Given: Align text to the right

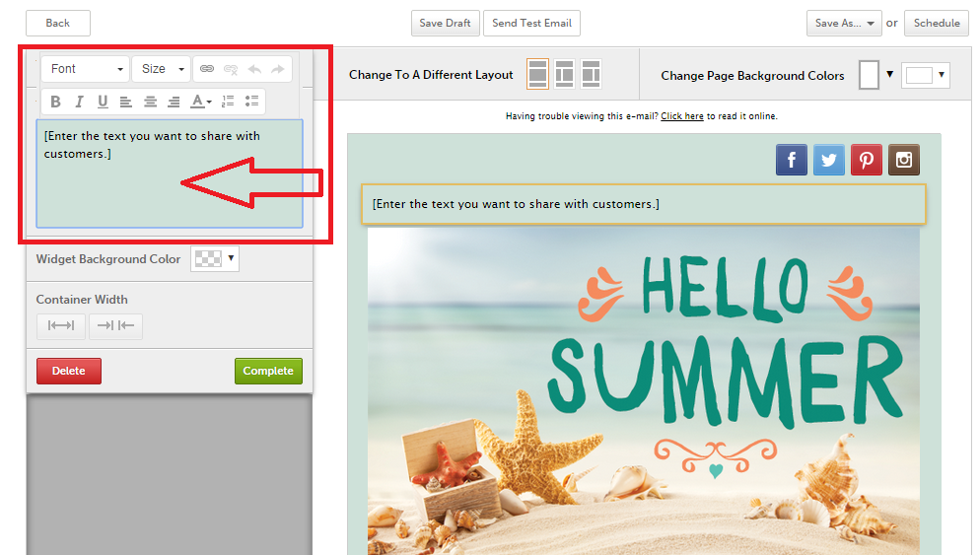Looking at the screenshot, I should [174, 102].
